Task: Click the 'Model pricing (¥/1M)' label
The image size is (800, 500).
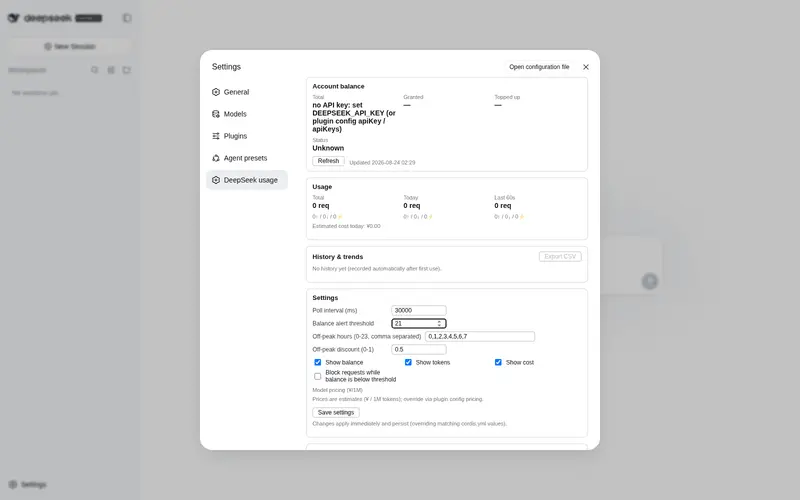Action: (337, 390)
